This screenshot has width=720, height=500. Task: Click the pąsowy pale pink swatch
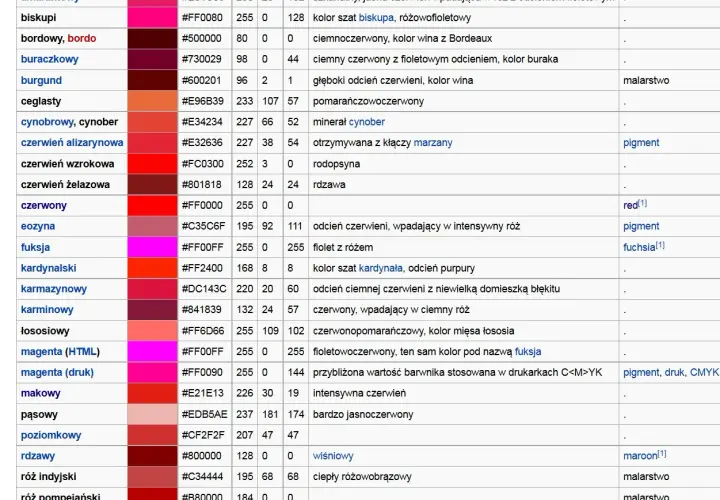(x=152, y=415)
